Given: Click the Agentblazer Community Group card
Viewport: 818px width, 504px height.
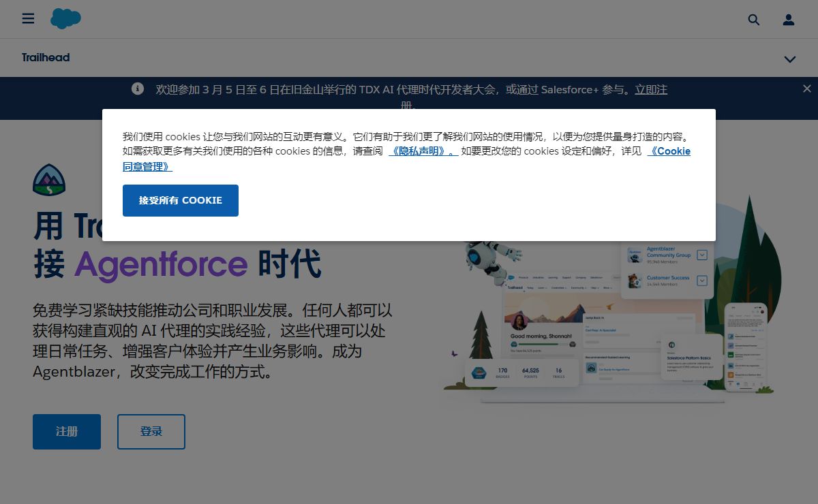Looking at the screenshot, I should tap(668, 255).
